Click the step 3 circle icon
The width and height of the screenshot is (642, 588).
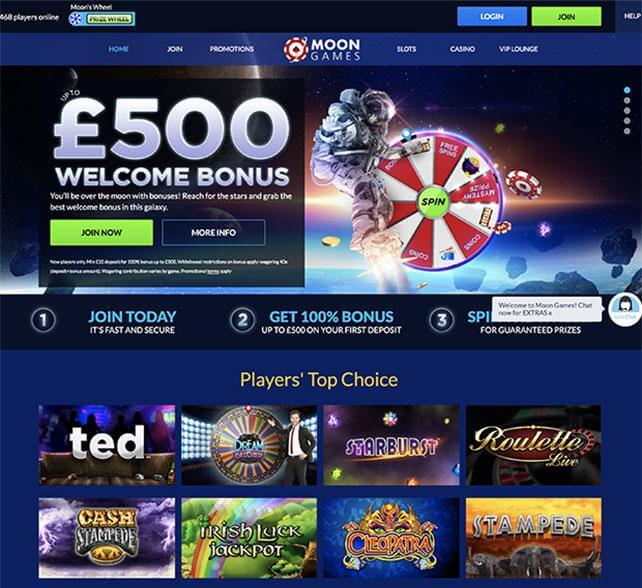442,320
